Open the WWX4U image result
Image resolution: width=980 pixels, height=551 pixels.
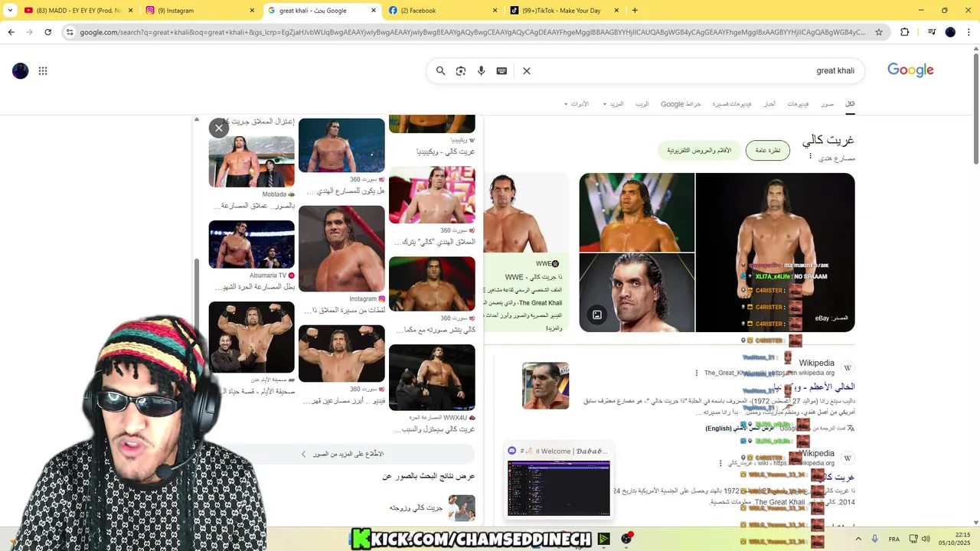[432, 378]
